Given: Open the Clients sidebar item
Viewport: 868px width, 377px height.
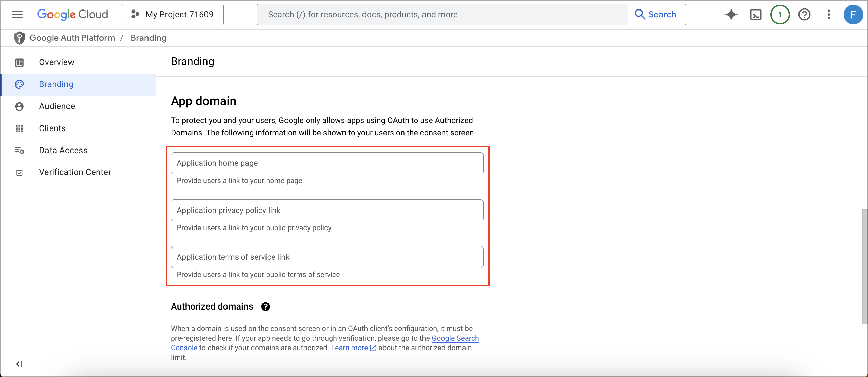Looking at the screenshot, I should (79, 128).
